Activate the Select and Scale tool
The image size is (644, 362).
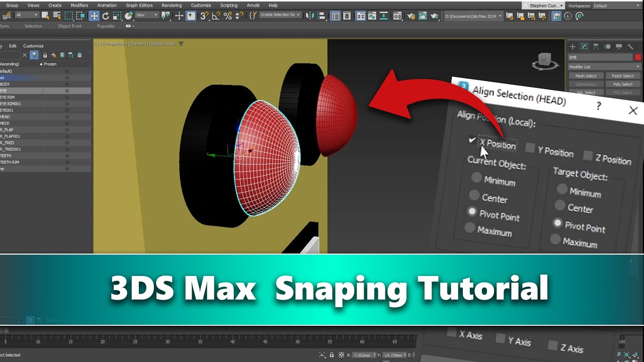click(x=117, y=16)
